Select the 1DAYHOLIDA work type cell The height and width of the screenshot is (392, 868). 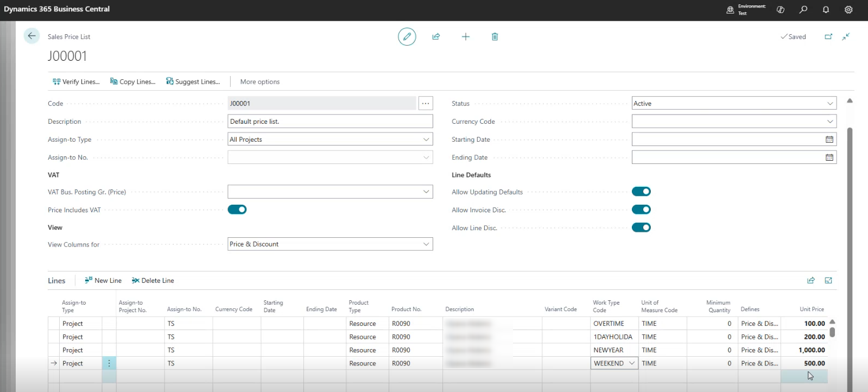coord(614,337)
